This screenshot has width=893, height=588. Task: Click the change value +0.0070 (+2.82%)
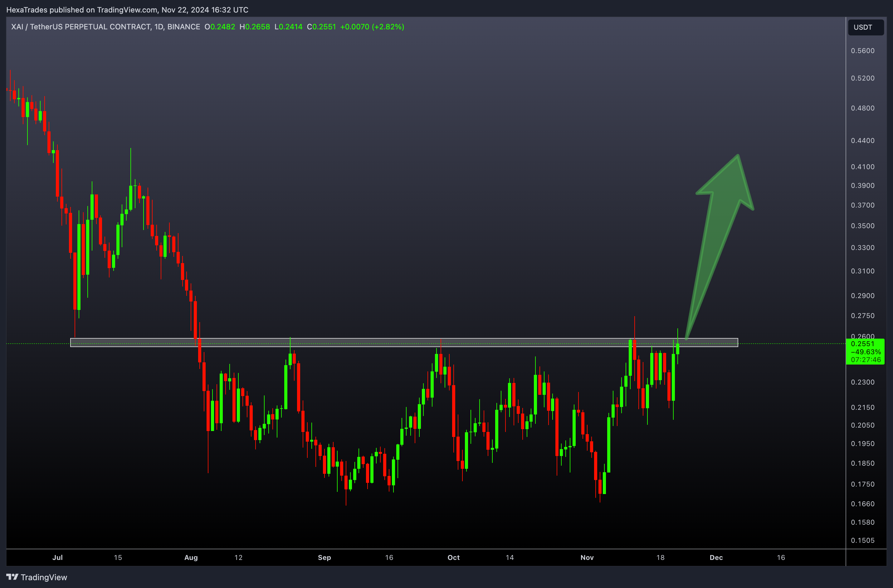372,27
